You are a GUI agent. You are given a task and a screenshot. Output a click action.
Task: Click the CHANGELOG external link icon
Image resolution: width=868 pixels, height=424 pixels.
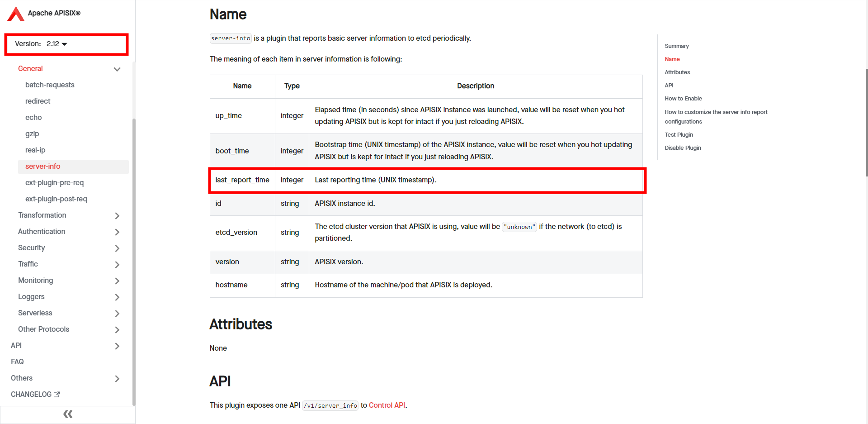57,395
